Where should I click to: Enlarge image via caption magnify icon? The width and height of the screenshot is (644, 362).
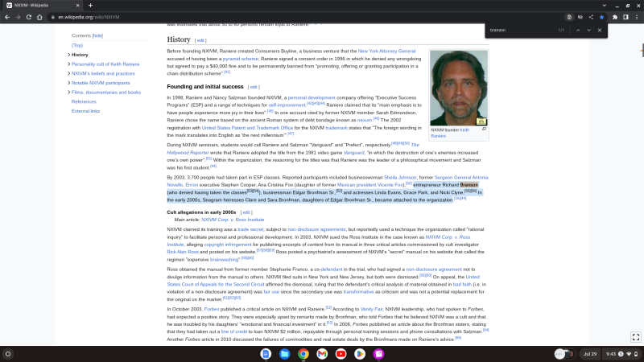485,129
